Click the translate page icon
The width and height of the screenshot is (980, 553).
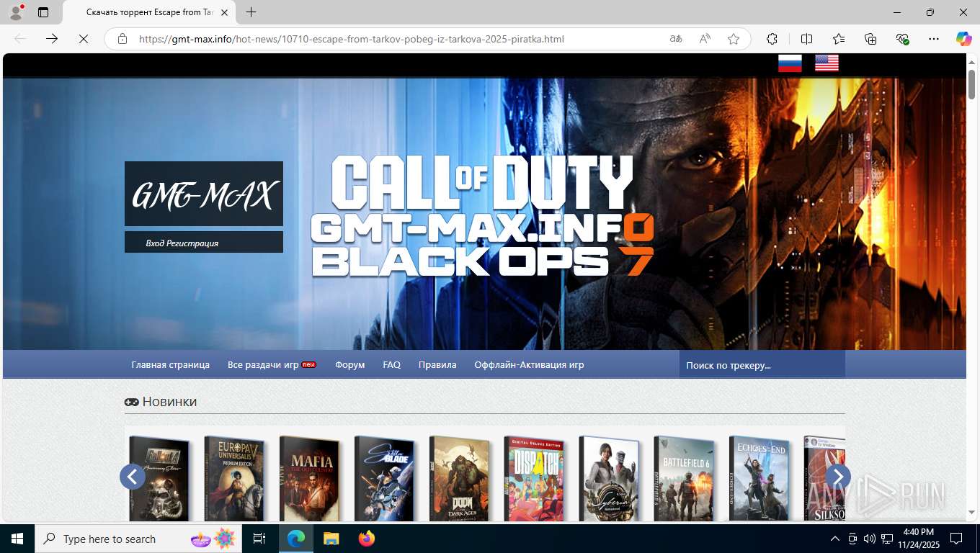676,39
